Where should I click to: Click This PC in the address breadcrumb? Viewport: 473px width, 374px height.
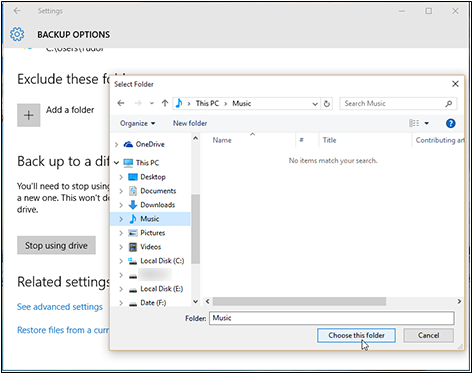[207, 103]
